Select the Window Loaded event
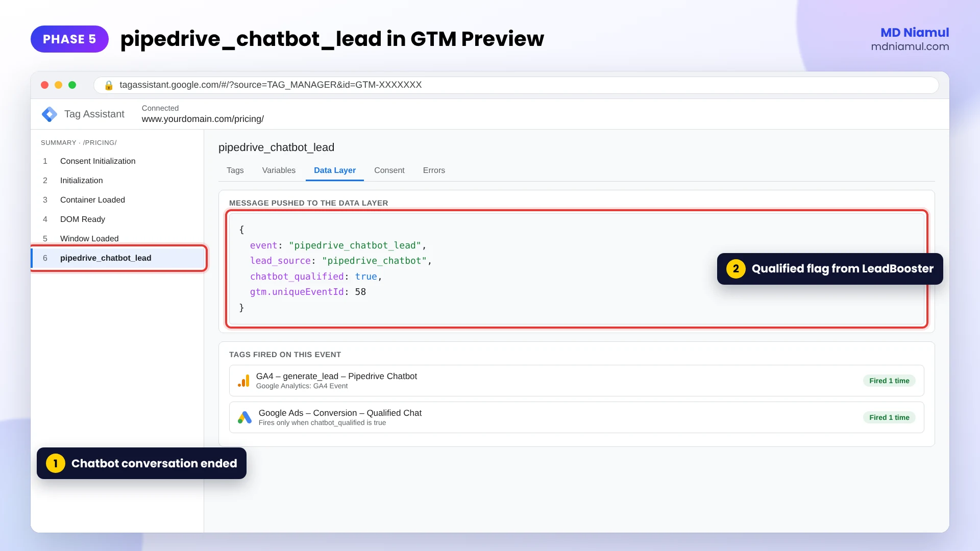 click(117, 239)
